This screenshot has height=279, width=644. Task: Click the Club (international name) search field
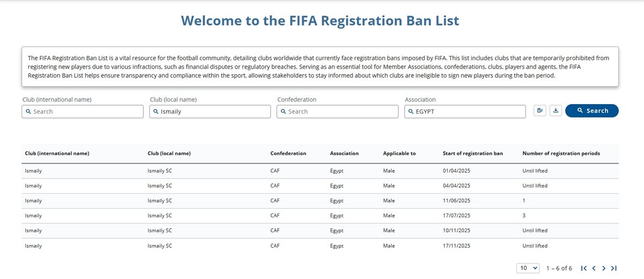[x=86, y=112]
